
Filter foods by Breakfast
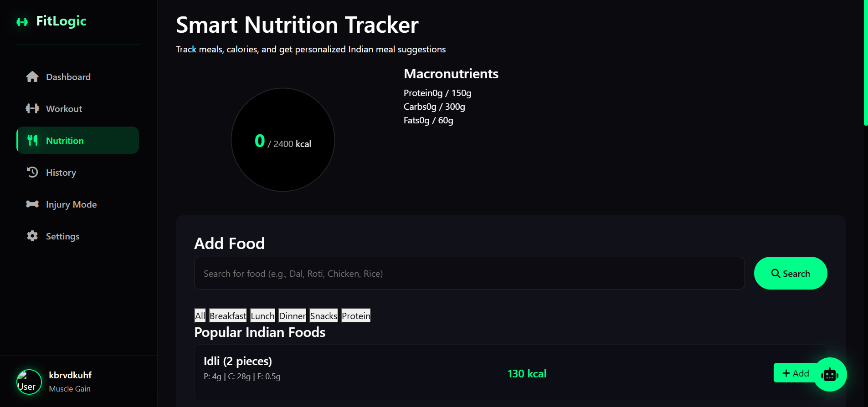coord(228,315)
